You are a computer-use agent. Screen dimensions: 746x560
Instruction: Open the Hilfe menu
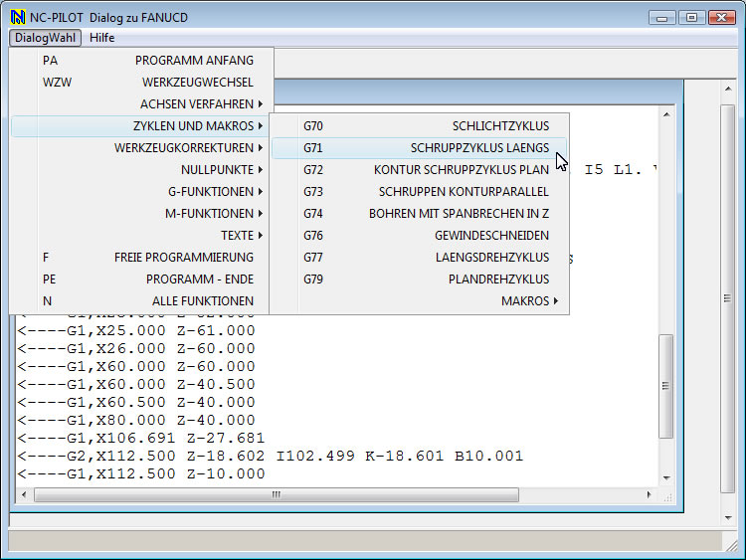101,38
